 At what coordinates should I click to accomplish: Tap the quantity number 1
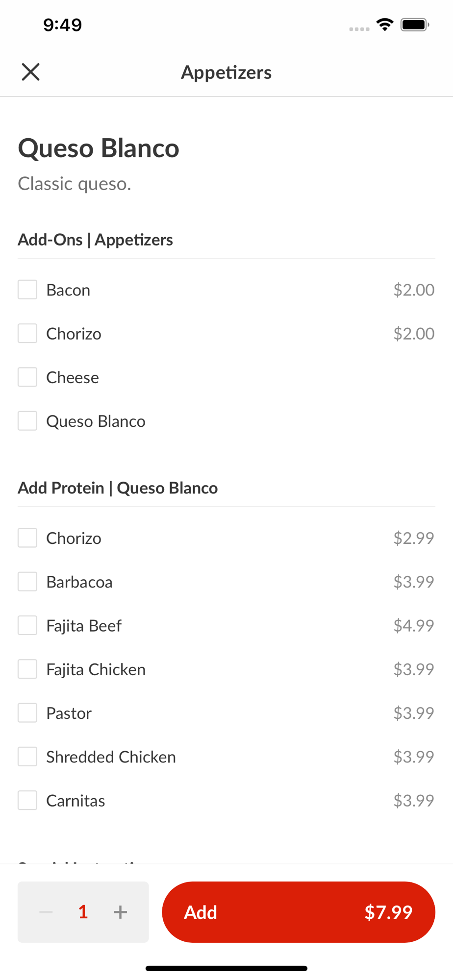(x=83, y=912)
